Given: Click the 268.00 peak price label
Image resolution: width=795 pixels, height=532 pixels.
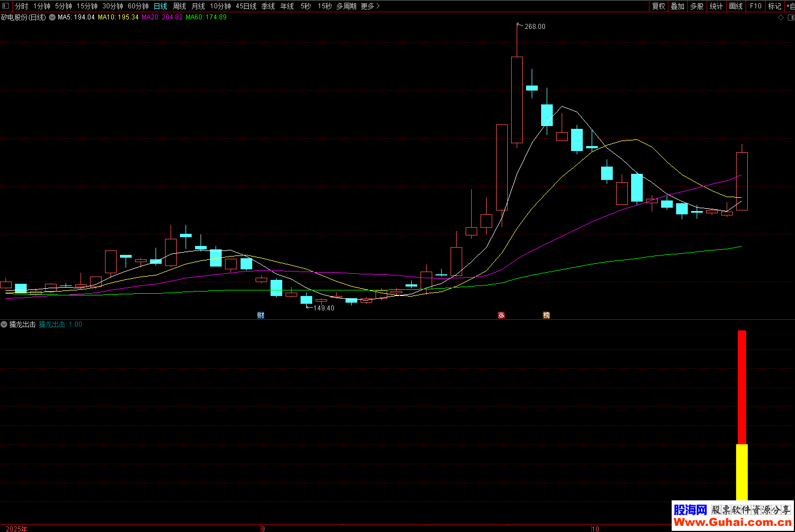Looking at the screenshot, I should 534,27.
